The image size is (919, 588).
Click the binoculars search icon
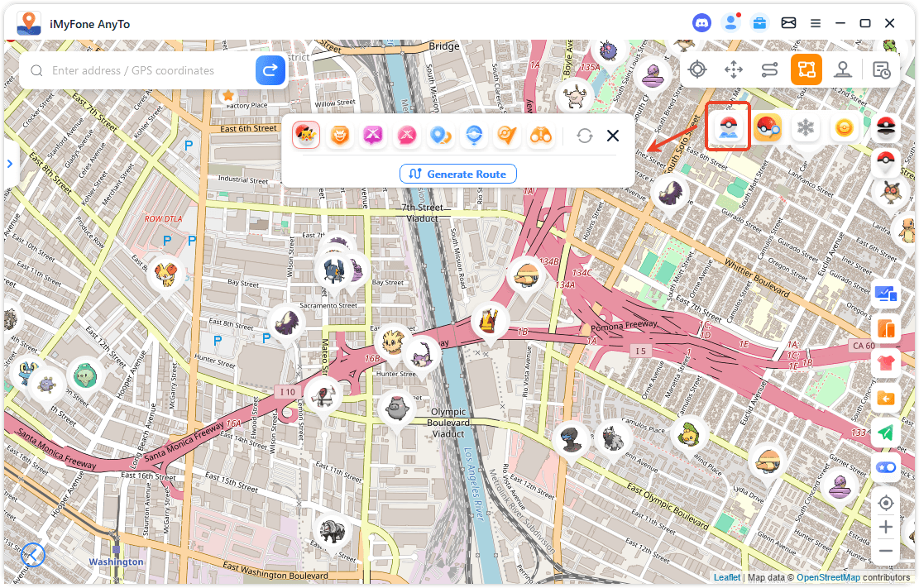point(541,136)
